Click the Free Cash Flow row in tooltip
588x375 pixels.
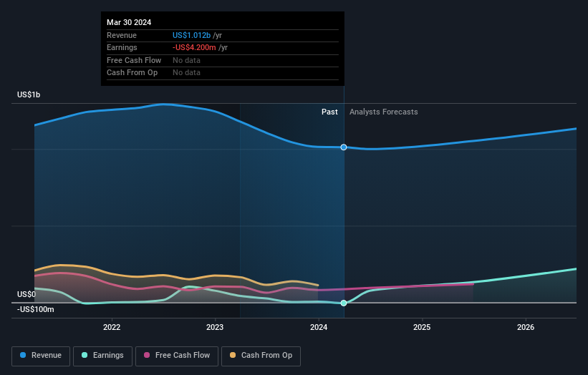pyautogui.click(x=222, y=60)
